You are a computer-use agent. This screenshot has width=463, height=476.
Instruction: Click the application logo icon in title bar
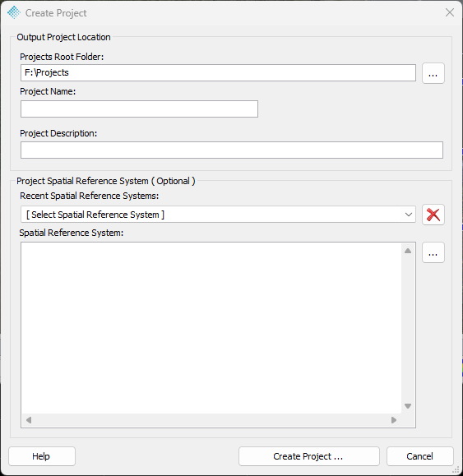click(14, 13)
